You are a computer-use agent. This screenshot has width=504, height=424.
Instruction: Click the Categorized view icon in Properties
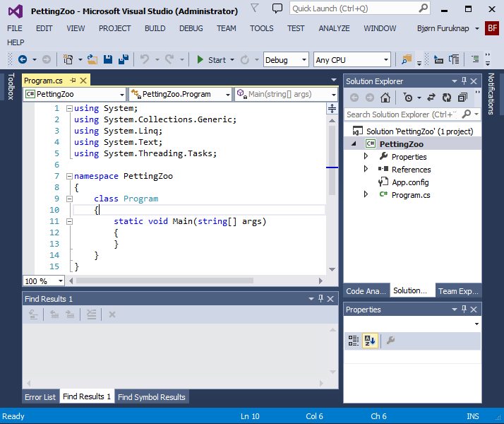[354, 341]
